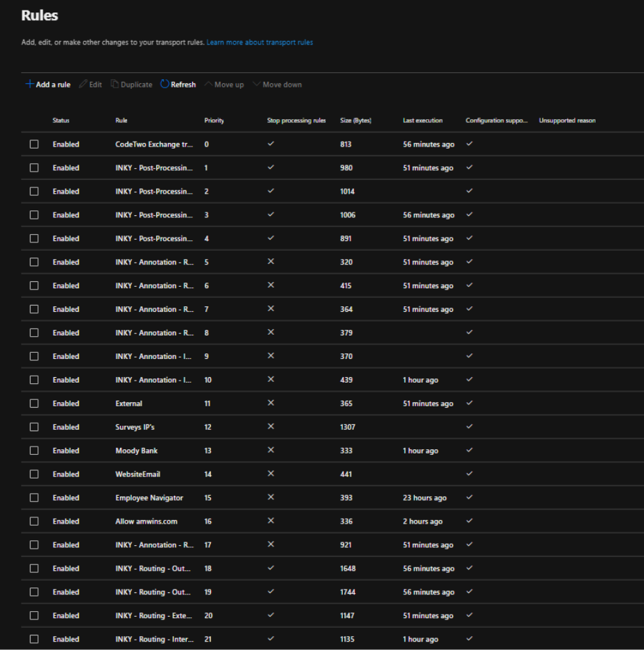Sort by the Priority column header
This screenshot has height=650, width=644.
click(x=214, y=121)
